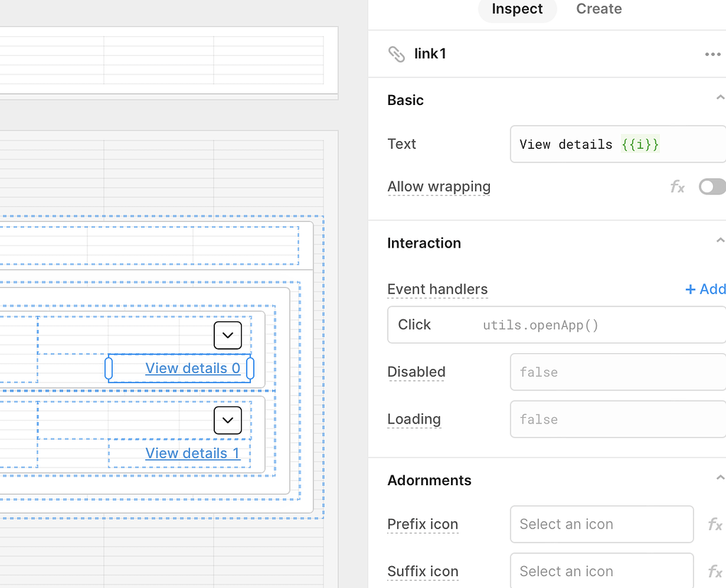This screenshot has height=588, width=726.
Task: Collapse the Interaction section
Action: click(720, 240)
